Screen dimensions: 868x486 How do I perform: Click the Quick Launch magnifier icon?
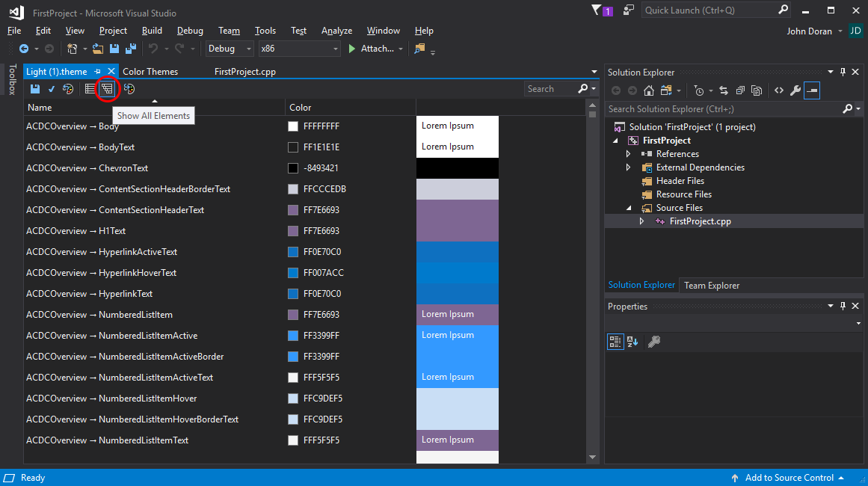783,10
